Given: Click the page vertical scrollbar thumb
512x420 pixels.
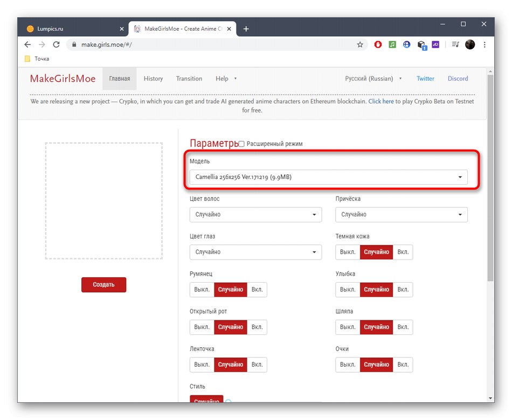Looking at the screenshot, I should (x=490, y=178).
